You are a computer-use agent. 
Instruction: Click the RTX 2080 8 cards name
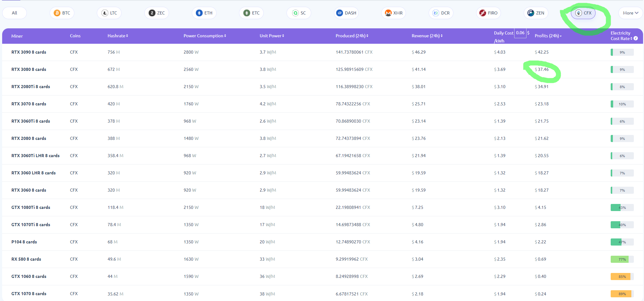[x=29, y=138]
